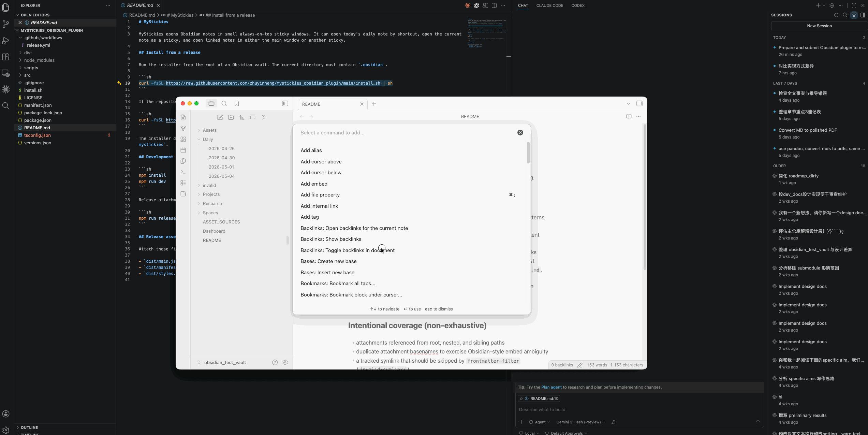Screen dimensions: 868x435
Task: Toggle Obsidian right sidebar panel icon
Action: tap(639, 103)
